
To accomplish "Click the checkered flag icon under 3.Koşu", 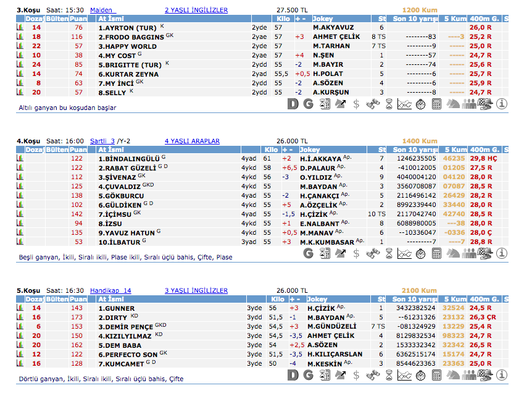I will click(x=485, y=104).
